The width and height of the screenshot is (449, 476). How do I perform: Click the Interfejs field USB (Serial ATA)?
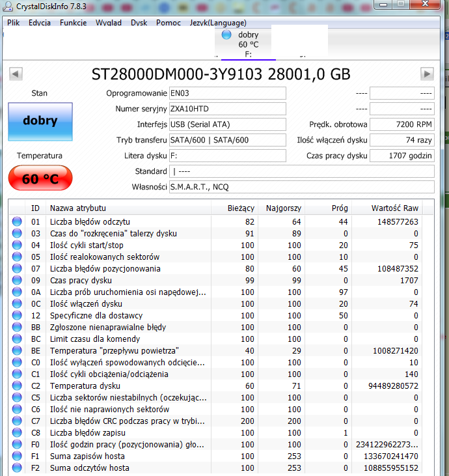(228, 124)
